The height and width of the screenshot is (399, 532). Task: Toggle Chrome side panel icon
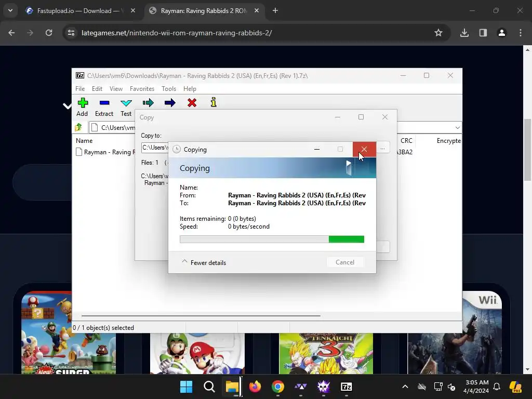click(483, 33)
